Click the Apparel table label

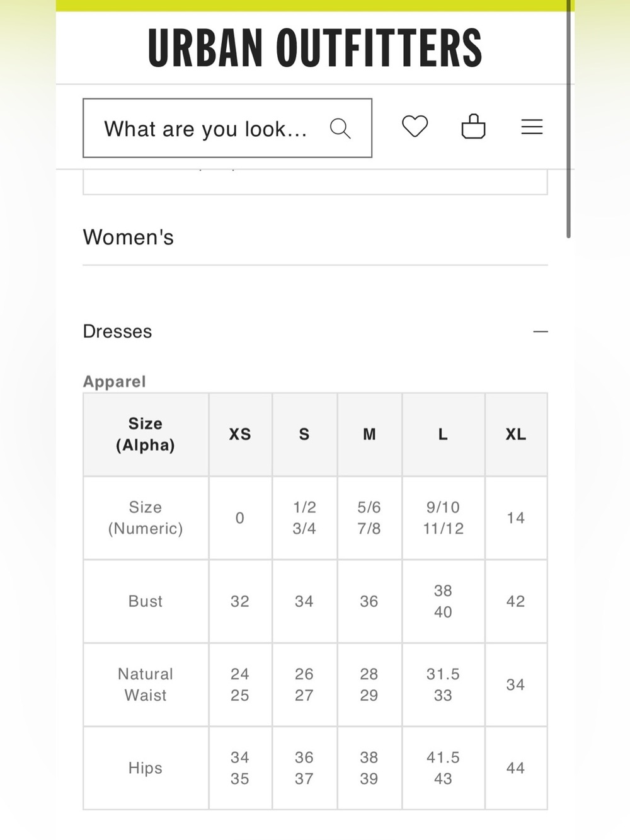[115, 382]
